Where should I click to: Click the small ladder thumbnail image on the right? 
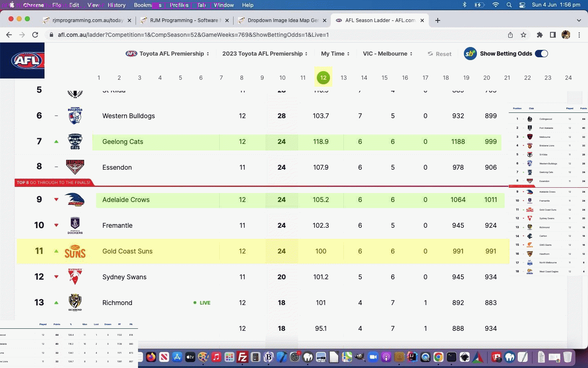click(548, 190)
